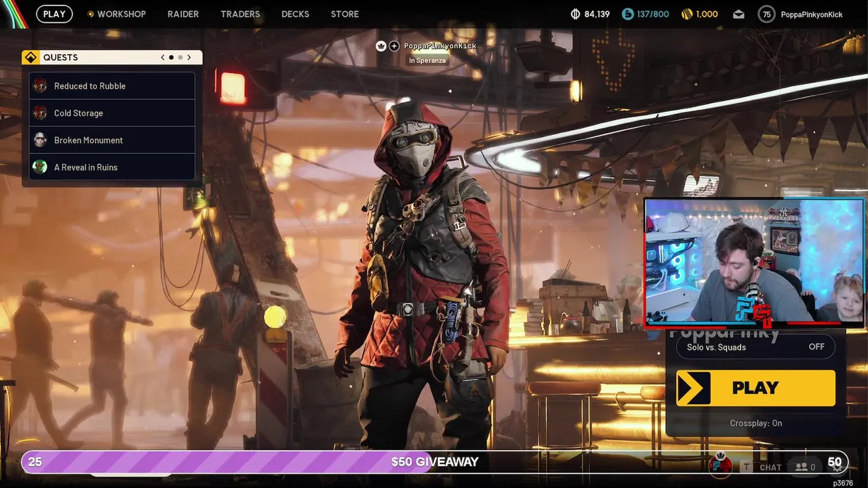The height and width of the screenshot is (488, 868).
Task: Open the A Reveal in Ruins quest
Action: pyautogui.click(x=112, y=167)
